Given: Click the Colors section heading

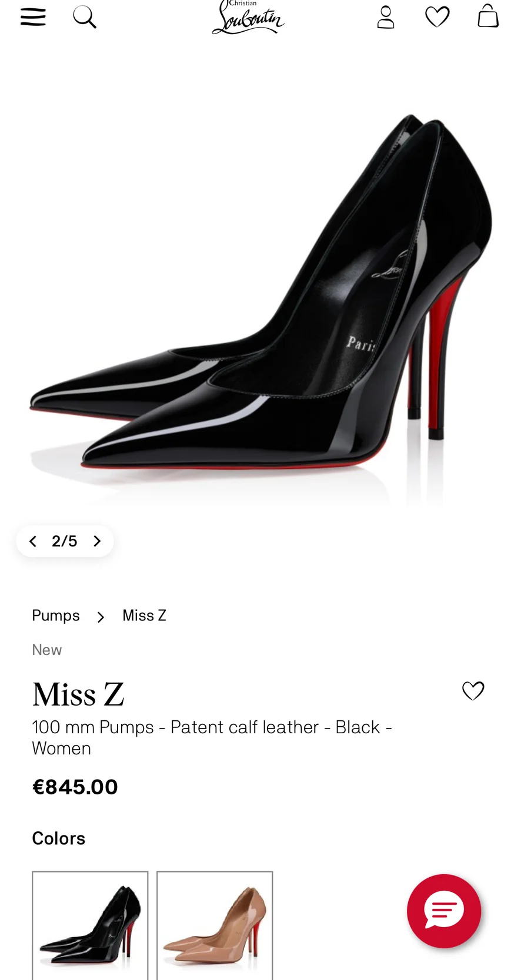Looking at the screenshot, I should click(58, 838).
